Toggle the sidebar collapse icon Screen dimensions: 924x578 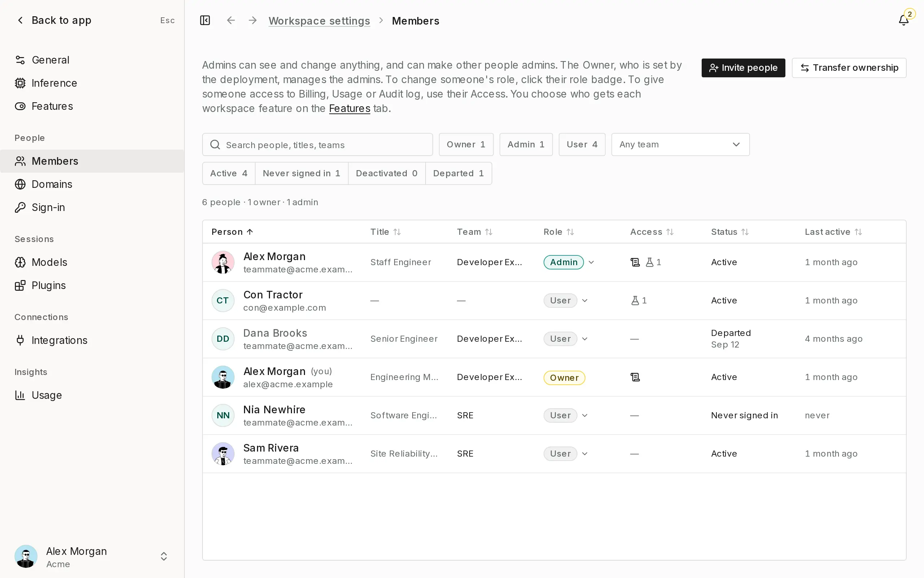(x=205, y=20)
